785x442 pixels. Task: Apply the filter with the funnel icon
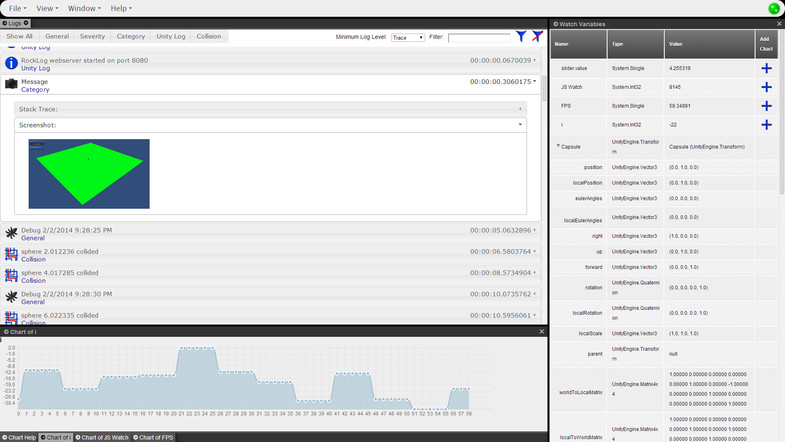(x=521, y=37)
